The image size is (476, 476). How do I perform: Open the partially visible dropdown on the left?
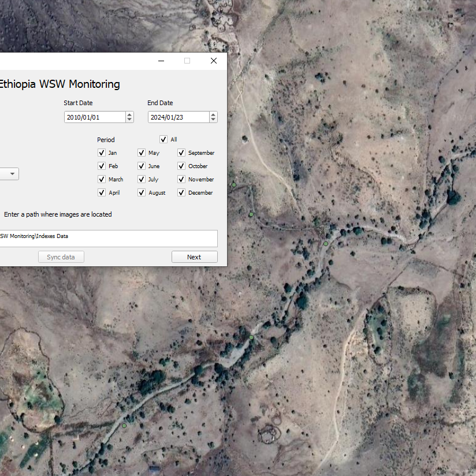(12, 174)
